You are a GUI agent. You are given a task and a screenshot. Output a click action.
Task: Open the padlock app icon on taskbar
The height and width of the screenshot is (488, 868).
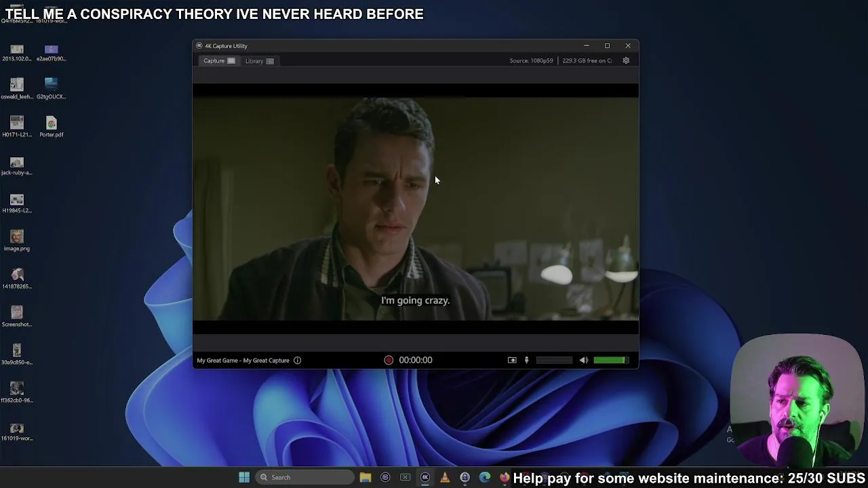tap(465, 477)
